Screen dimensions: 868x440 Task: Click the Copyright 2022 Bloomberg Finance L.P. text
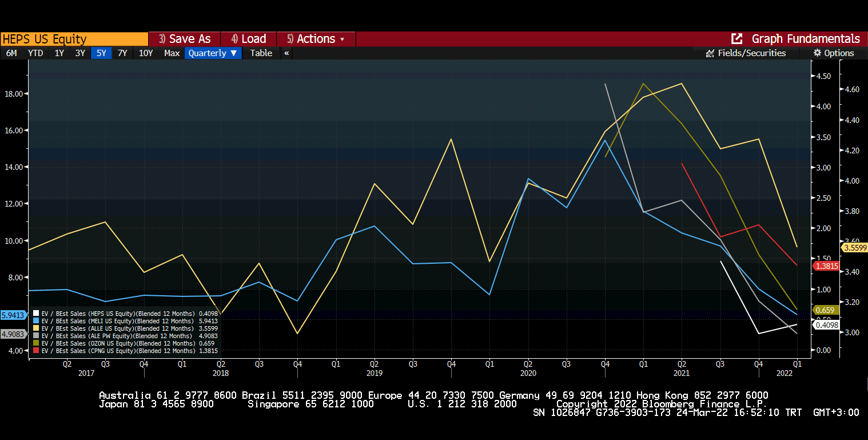662,404
